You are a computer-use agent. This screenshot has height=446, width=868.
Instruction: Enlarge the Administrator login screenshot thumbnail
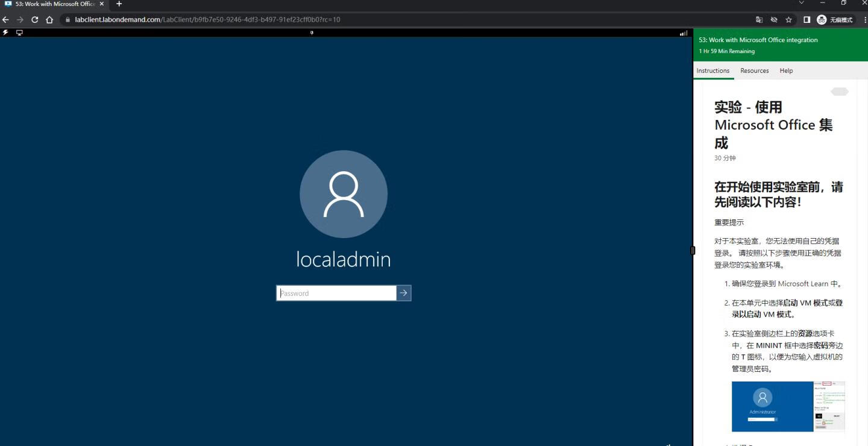click(788, 406)
